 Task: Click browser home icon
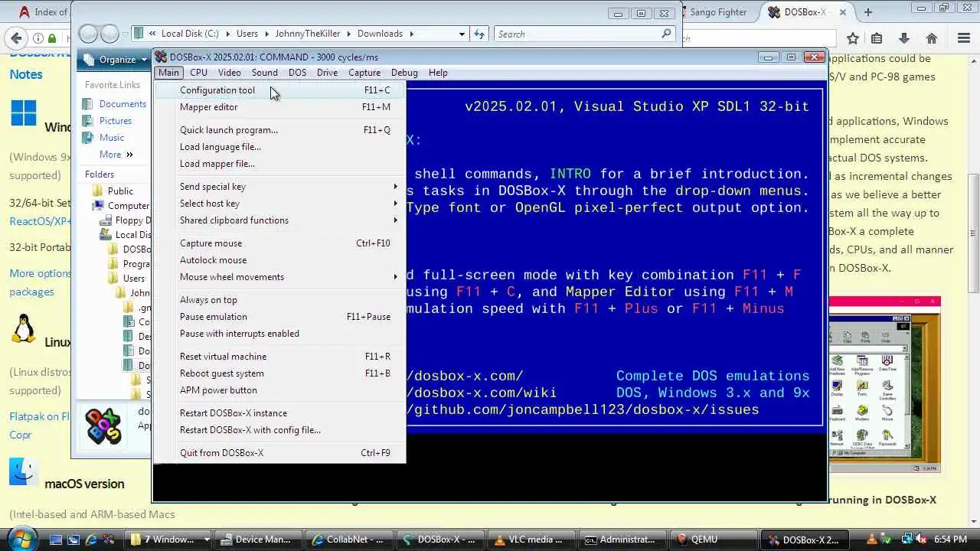(932, 38)
